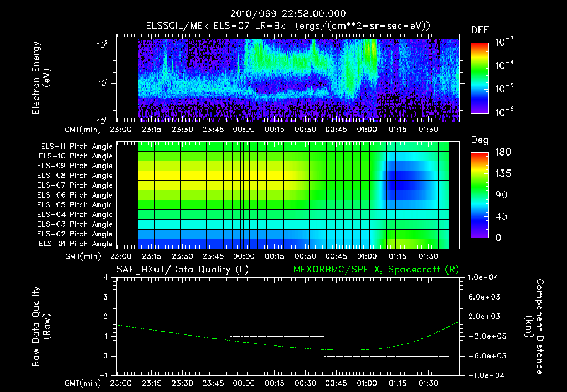567x392 pixels.
Task: Select the DEF label above the color scale
Action: 480,30
